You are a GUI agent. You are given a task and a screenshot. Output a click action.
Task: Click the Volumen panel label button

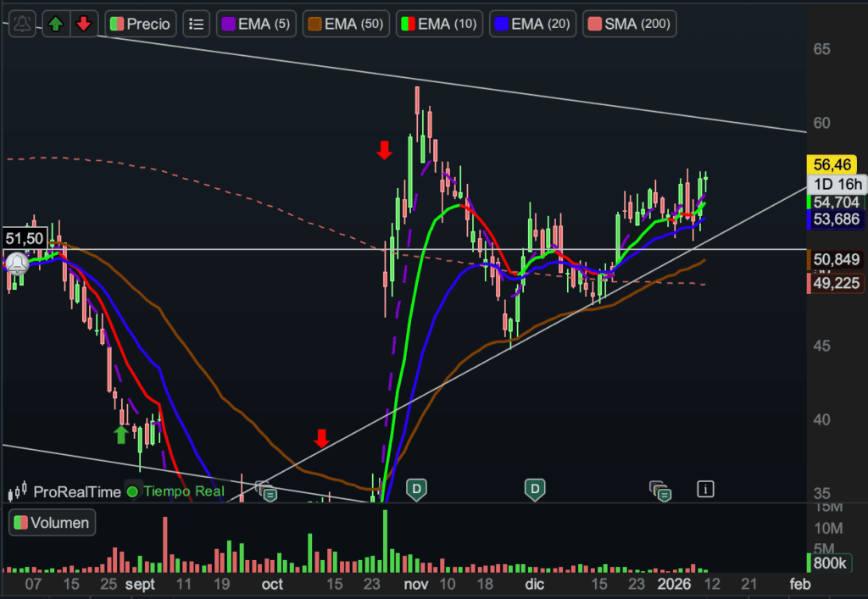[52, 523]
